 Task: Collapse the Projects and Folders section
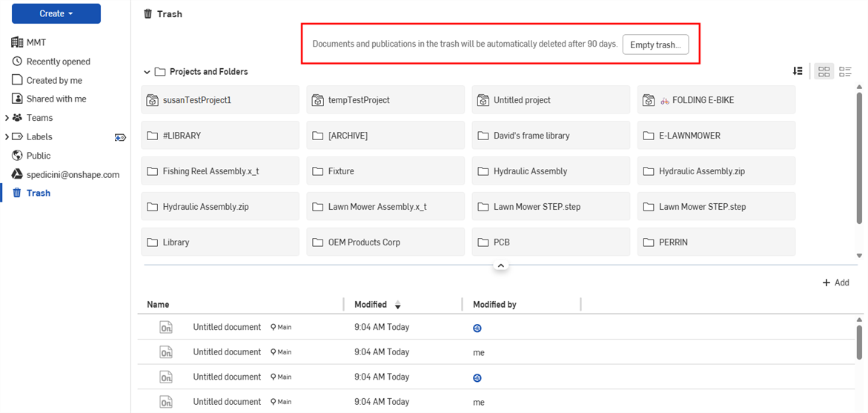[147, 72]
